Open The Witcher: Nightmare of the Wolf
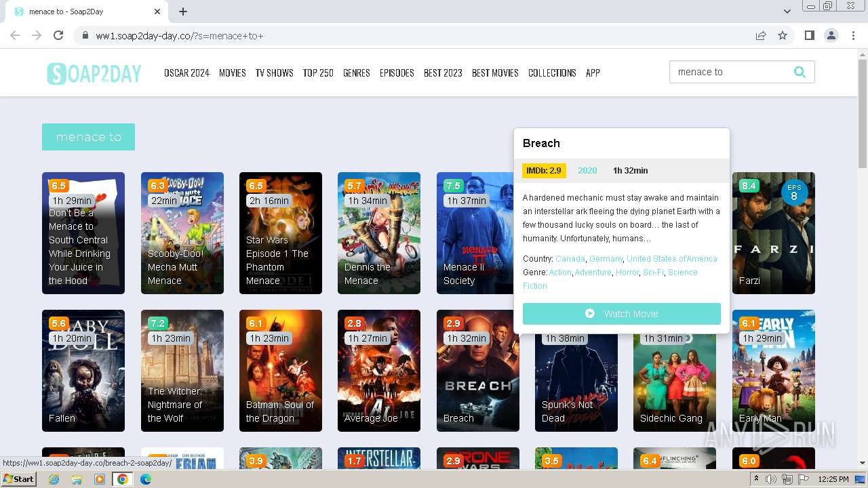The image size is (868, 488). [182, 371]
